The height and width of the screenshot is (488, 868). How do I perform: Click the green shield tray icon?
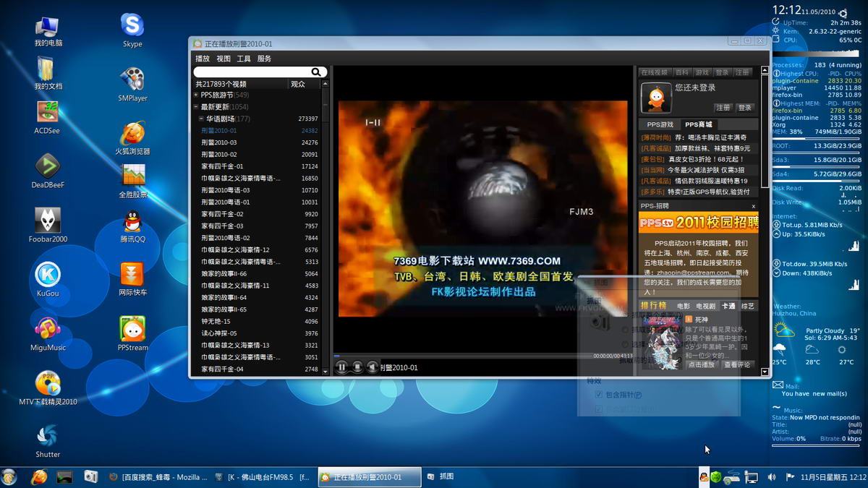click(x=717, y=477)
